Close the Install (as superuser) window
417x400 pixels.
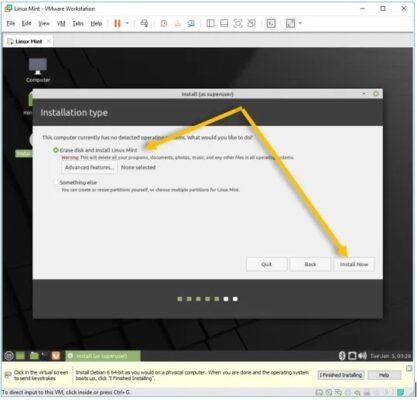coord(376,94)
